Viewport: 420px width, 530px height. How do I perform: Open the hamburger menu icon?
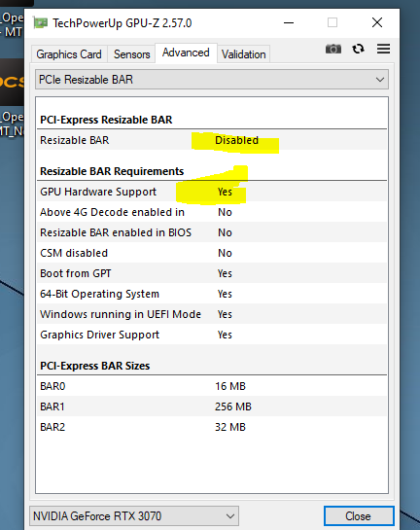click(x=383, y=49)
